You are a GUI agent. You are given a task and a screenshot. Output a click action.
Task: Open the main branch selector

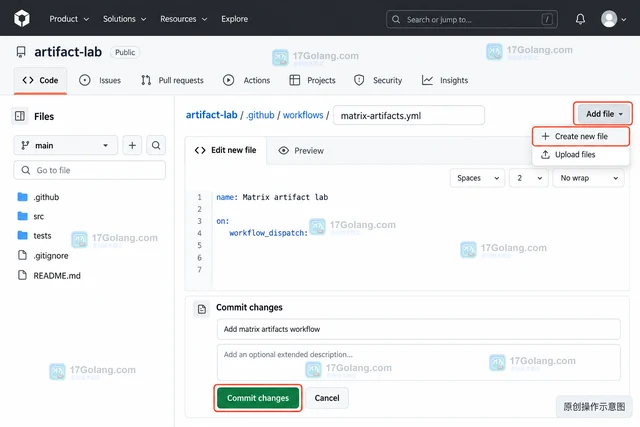coord(66,145)
